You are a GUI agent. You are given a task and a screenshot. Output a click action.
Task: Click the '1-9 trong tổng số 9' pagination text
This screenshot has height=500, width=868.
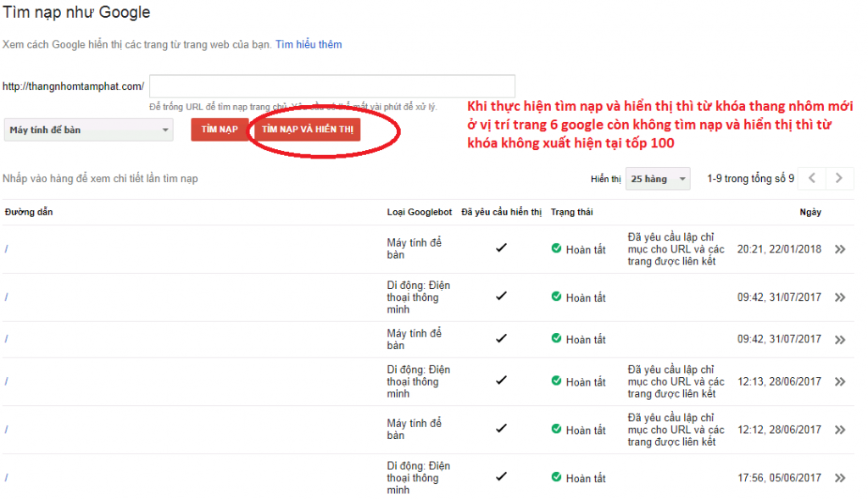click(x=750, y=178)
